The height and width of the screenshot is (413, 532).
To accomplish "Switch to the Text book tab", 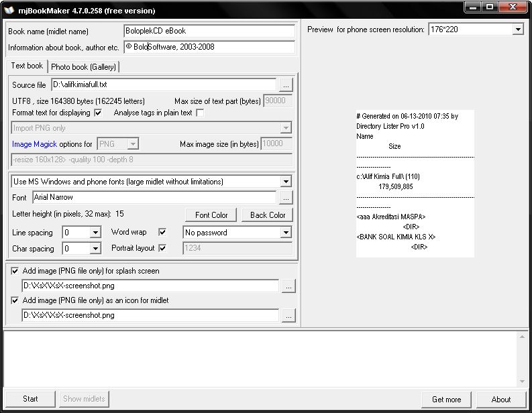I will [27, 66].
